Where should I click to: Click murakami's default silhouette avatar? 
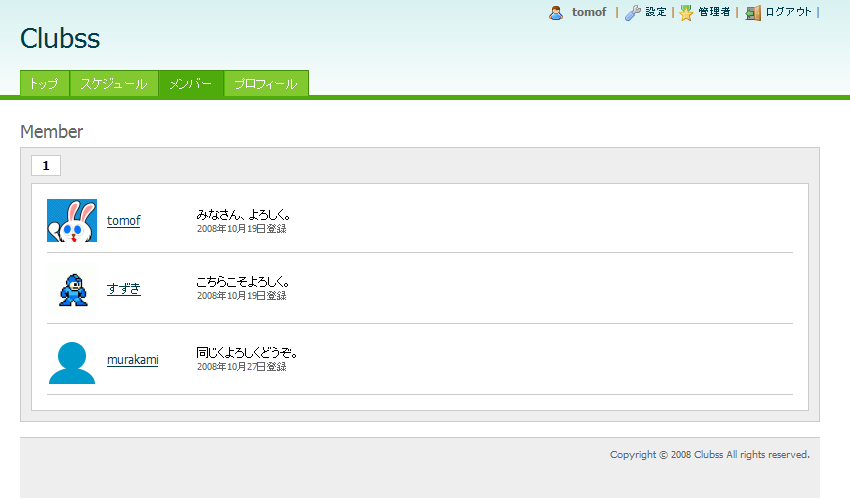pyautogui.click(x=72, y=362)
